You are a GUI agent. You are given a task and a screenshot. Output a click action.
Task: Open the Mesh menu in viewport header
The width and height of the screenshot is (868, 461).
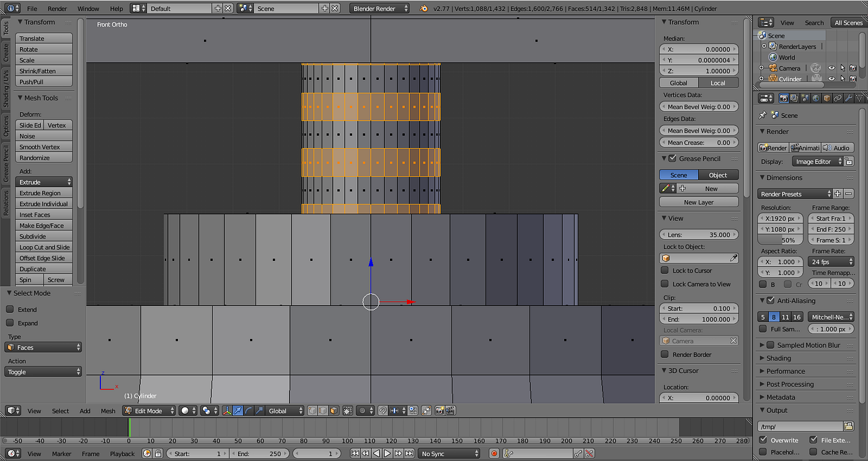tap(108, 411)
